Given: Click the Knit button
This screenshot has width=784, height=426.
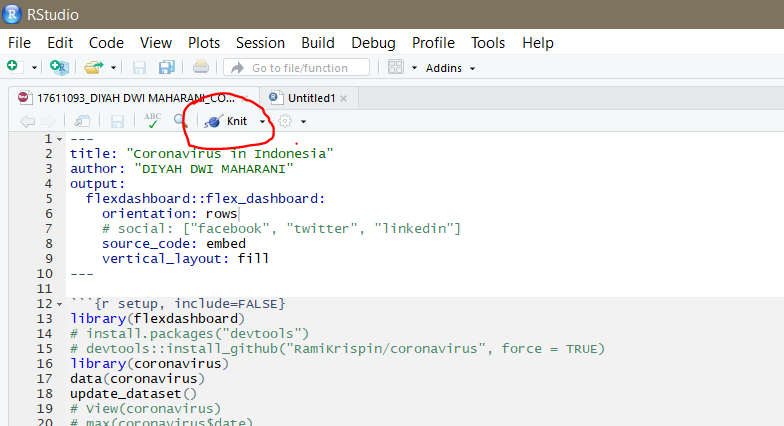Looking at the screenshot, I should click(226, 121).
